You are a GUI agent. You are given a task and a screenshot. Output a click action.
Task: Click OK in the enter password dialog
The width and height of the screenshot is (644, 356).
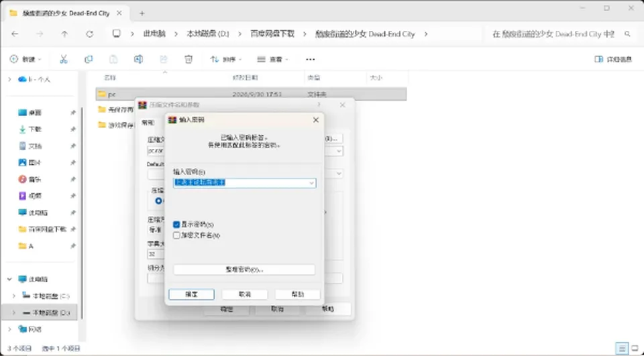point(191,294)
